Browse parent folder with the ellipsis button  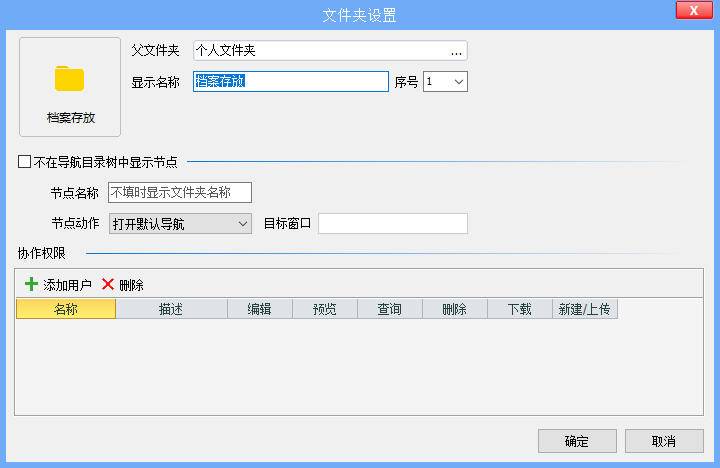pyautogui.click(x=456, y=51)
